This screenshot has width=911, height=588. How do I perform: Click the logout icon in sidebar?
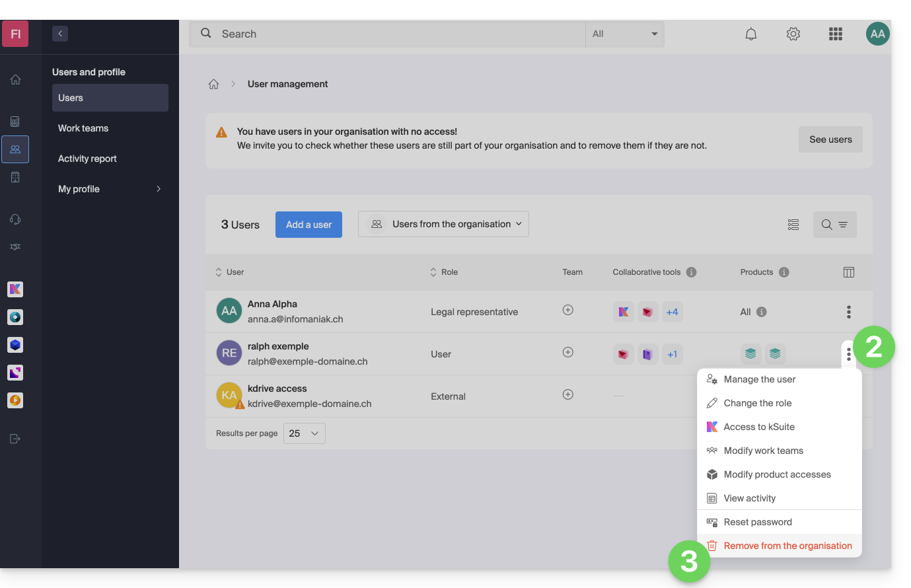[15, 439]
